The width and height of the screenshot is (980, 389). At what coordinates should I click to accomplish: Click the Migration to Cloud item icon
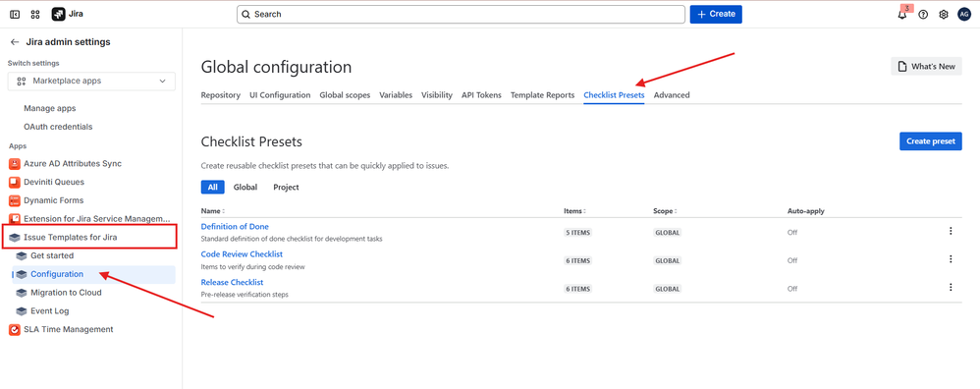pos(22,293)
